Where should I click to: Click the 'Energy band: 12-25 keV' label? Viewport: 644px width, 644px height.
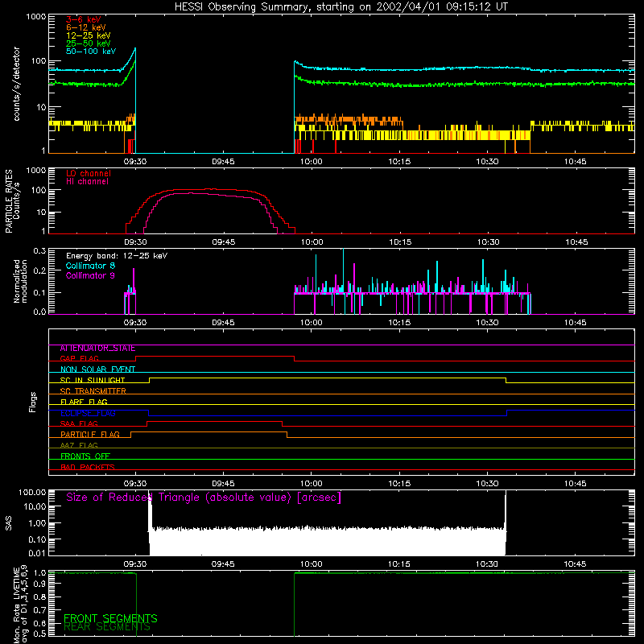pos(117,256)
